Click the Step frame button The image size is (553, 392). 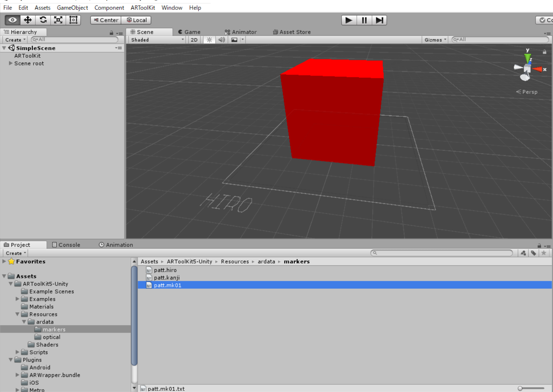(x=379, y=20)
